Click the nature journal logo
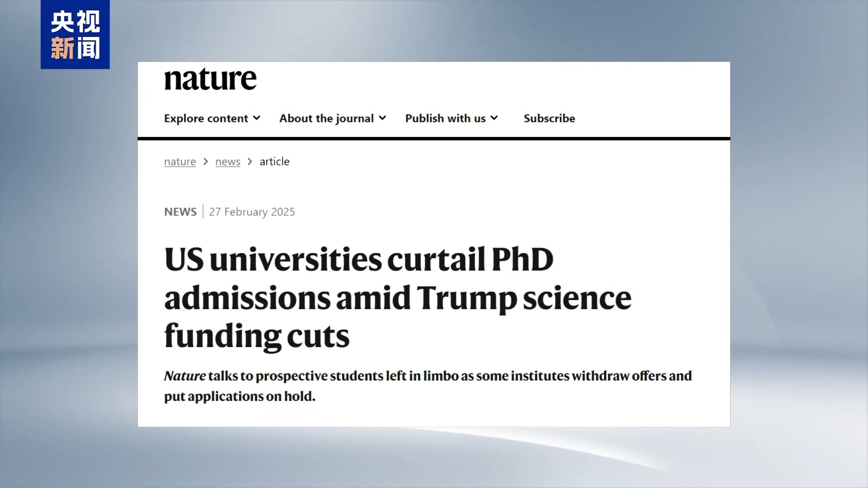This screenshot has height=488, width=868. pyautogui.click(x=210, y=79)
